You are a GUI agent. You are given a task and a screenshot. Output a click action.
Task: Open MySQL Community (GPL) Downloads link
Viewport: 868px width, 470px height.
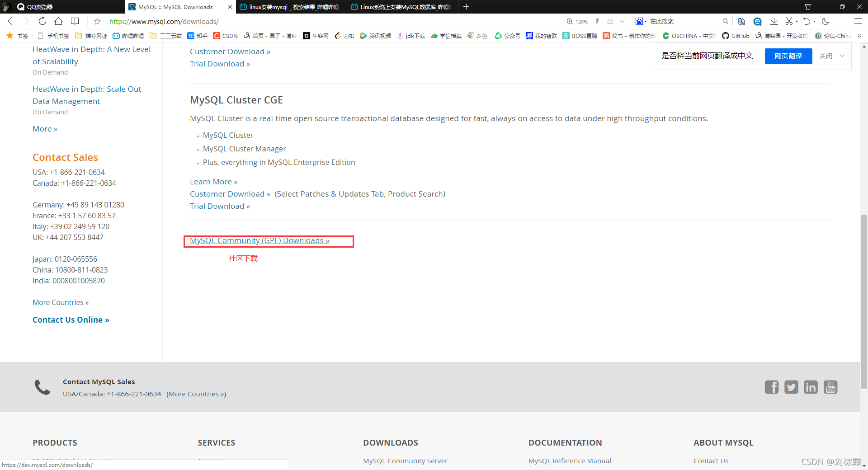(x=259, y=240)
